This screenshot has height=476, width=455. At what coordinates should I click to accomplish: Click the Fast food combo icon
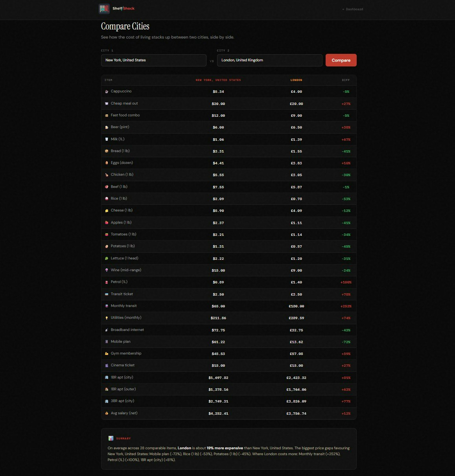(107, 116)
